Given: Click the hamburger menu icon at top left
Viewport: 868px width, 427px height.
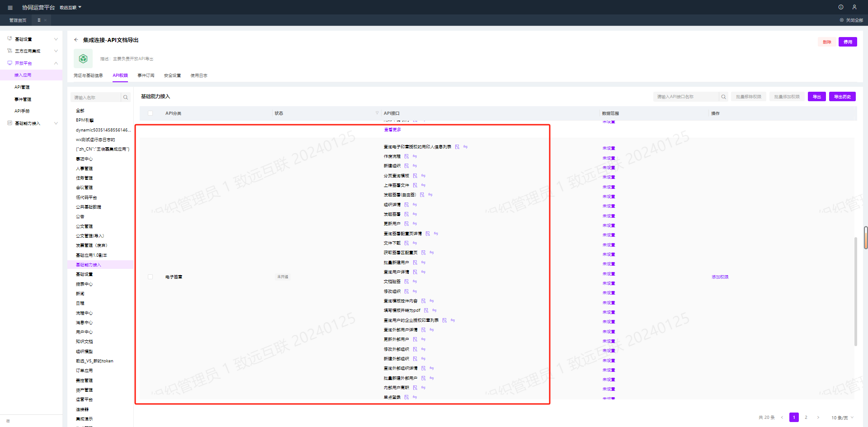Looking at the screenshot, I should coord(10,8).
